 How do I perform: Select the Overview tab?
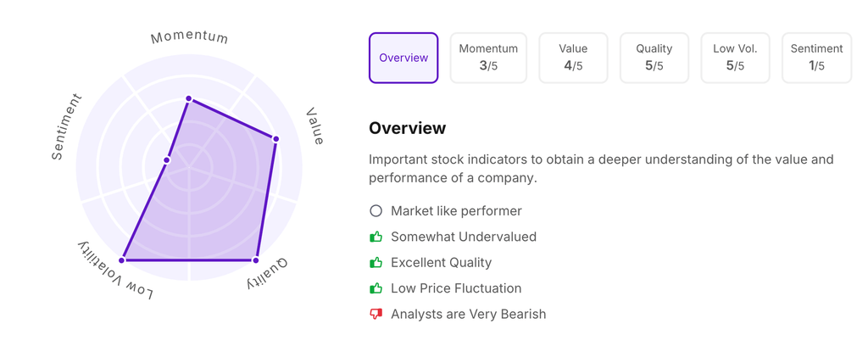403,58
